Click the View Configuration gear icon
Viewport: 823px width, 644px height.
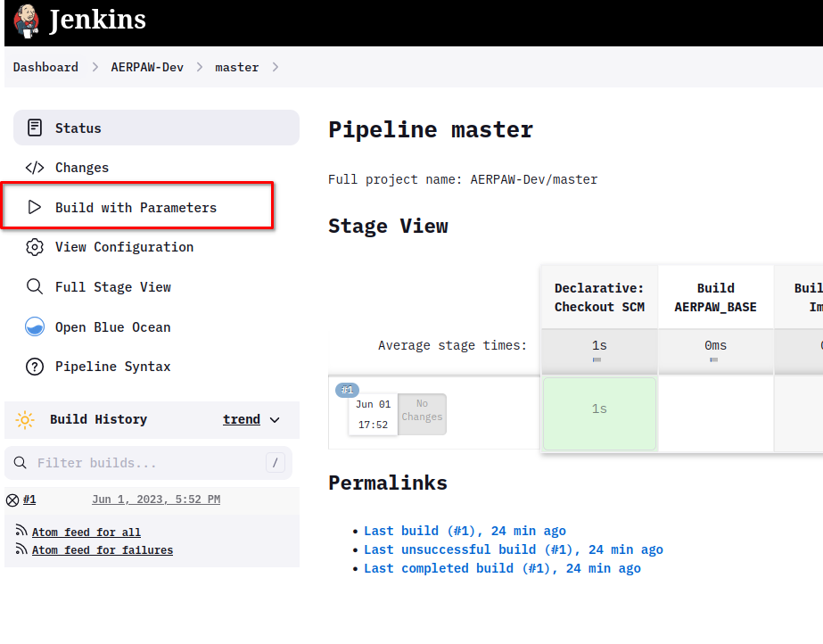click(x=35, y=247)
